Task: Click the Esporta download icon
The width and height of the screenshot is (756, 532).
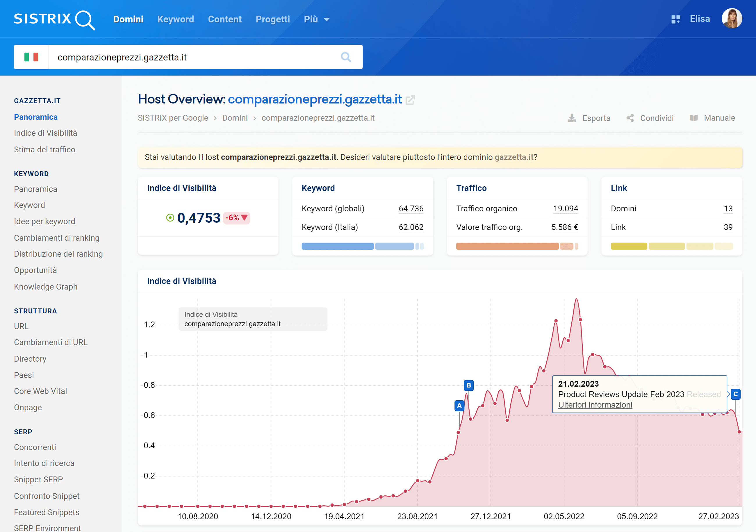Action: coord(572,118)
